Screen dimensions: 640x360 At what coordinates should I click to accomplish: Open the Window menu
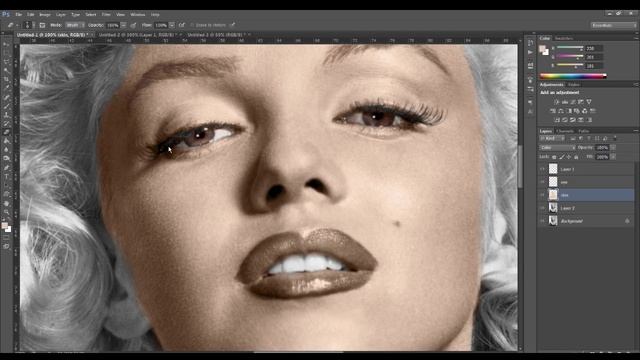tap(138, 14)
